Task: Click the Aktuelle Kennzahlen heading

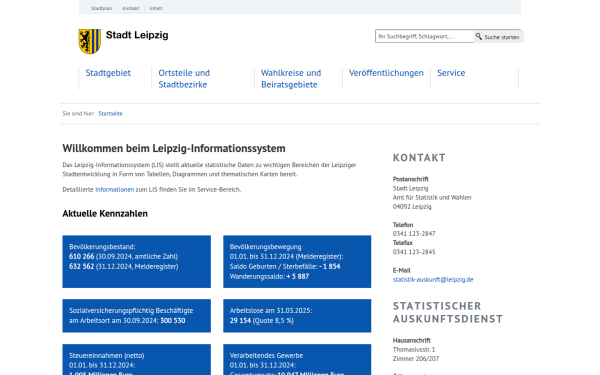Action: tap(105, 214)
